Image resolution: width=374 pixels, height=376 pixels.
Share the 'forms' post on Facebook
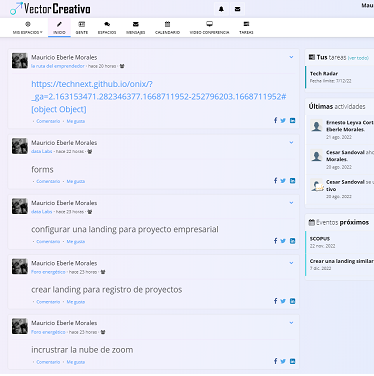[275, 180]
